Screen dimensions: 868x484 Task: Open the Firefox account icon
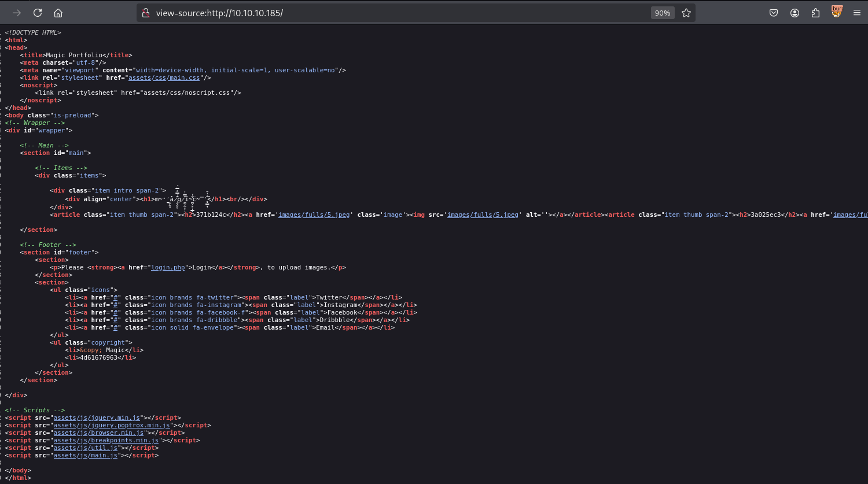click(x=795, y=13)
